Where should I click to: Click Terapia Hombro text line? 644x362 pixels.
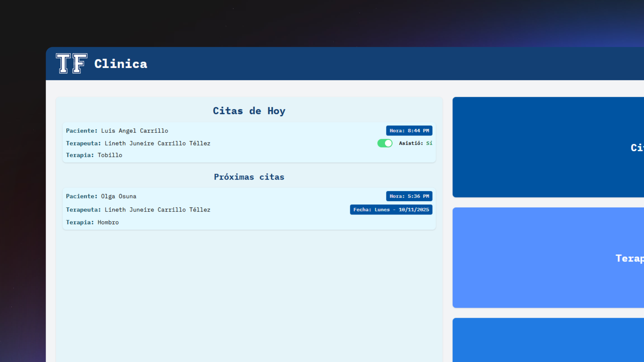[x=92, y=222]
